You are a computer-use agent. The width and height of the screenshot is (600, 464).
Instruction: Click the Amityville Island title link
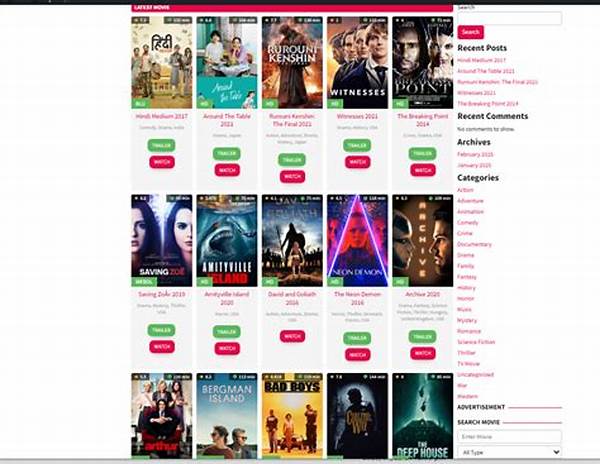(x=227, y=298)
